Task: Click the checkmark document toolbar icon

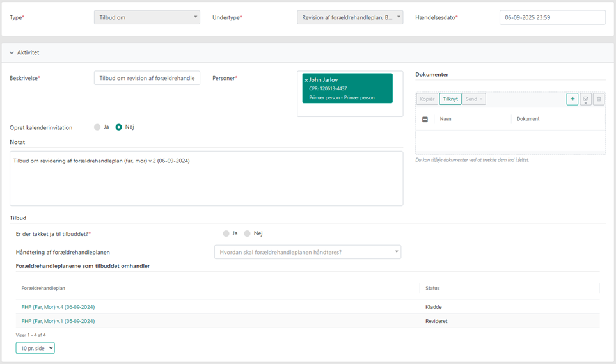Action: click(x=585, y=99)
